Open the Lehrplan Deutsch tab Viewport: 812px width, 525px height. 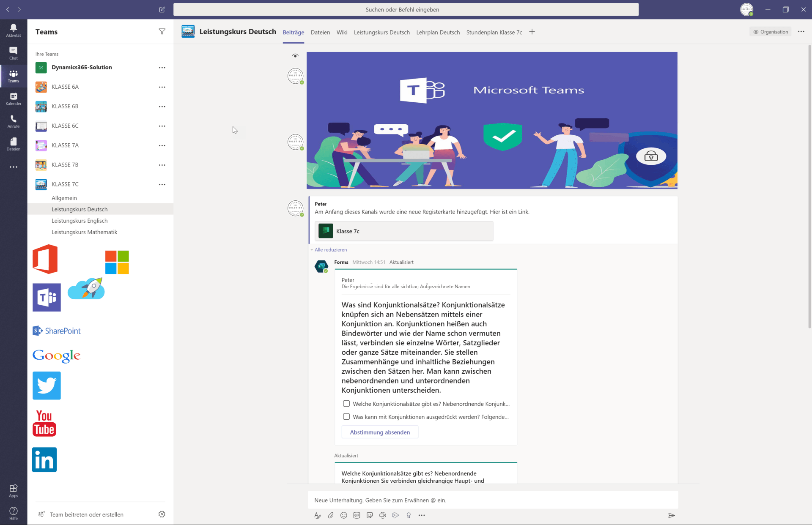point(438,32)
